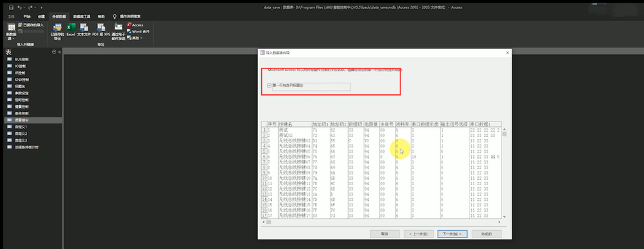644x249 pixels.
Task: Click the 按键名 column header in preview
Action: pyautogui.click(x=295, y=124)
